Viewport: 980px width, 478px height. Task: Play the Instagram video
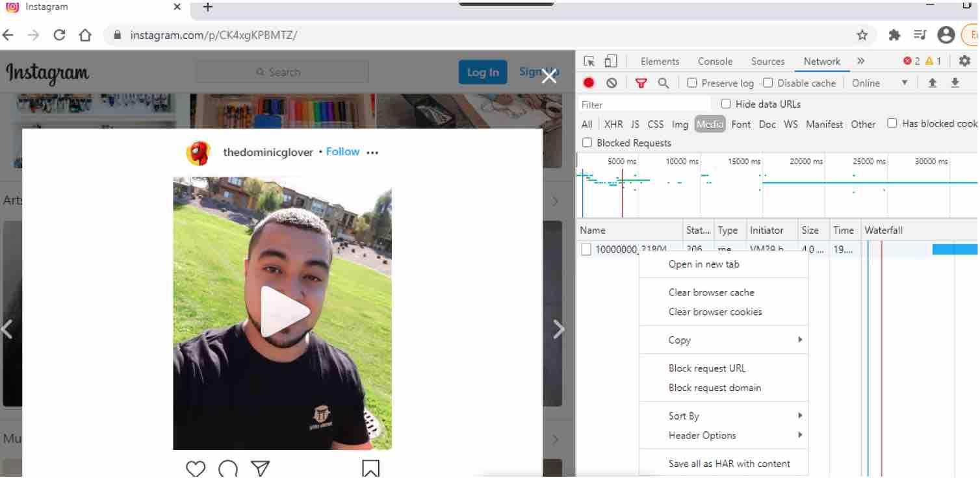(x=284, y=312)
